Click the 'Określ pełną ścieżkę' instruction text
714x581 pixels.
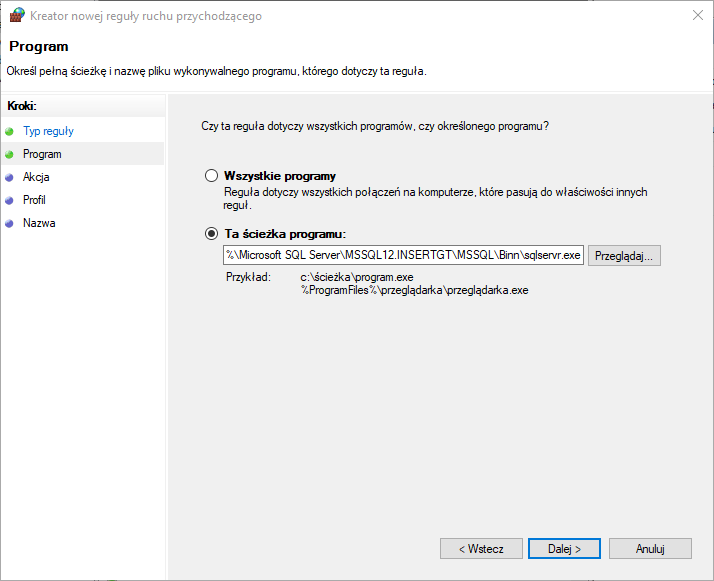pos(216,71)
